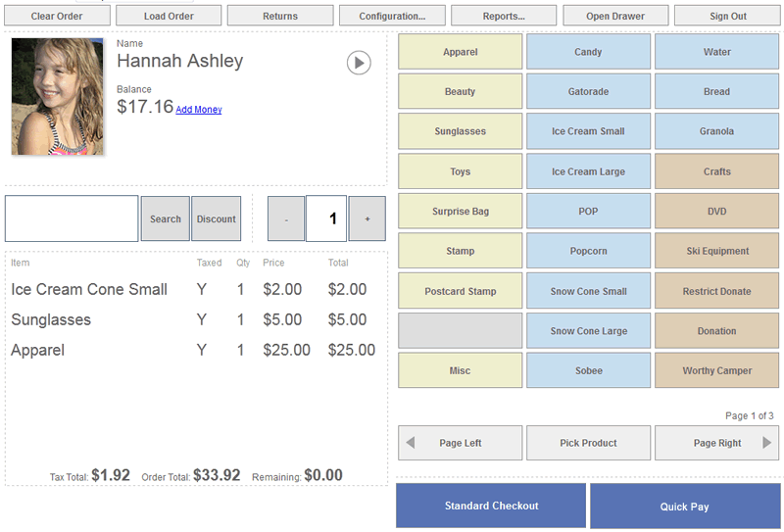Viewport: 784px width, 532px height.
Task: Complete sale with Quick Pay
Action: pos(684,507)
